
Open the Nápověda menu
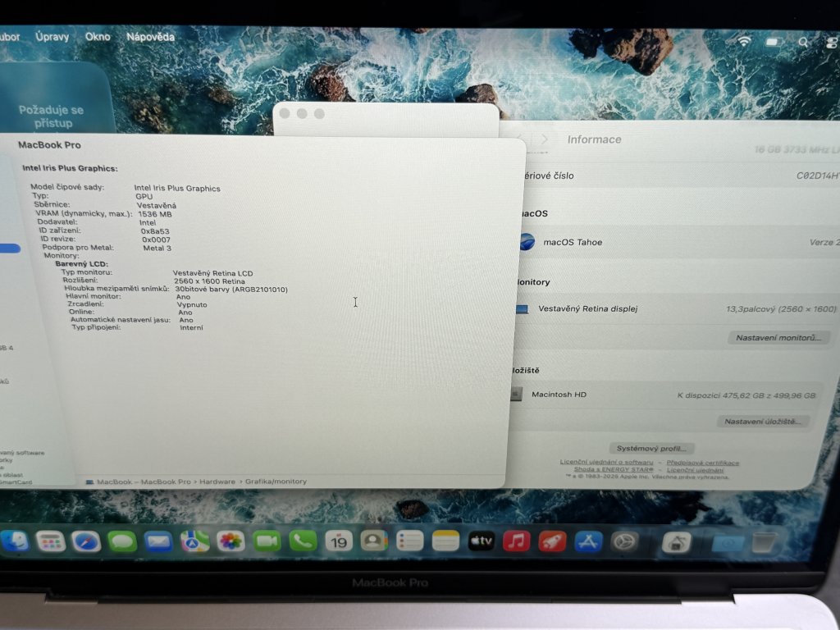click(150, 37)
